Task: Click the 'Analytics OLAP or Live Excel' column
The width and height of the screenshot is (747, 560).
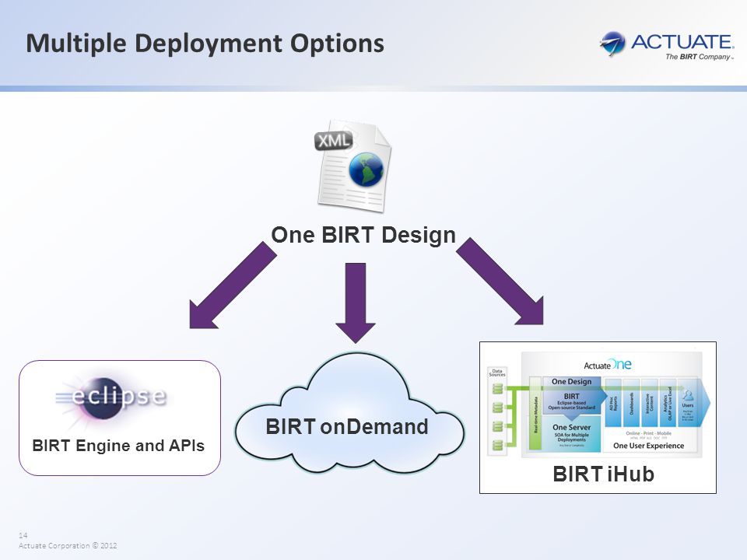Action: coord(668,403)
